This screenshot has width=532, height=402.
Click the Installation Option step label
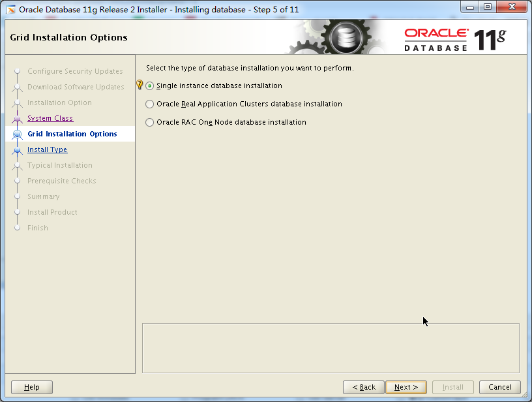point(59,102)
